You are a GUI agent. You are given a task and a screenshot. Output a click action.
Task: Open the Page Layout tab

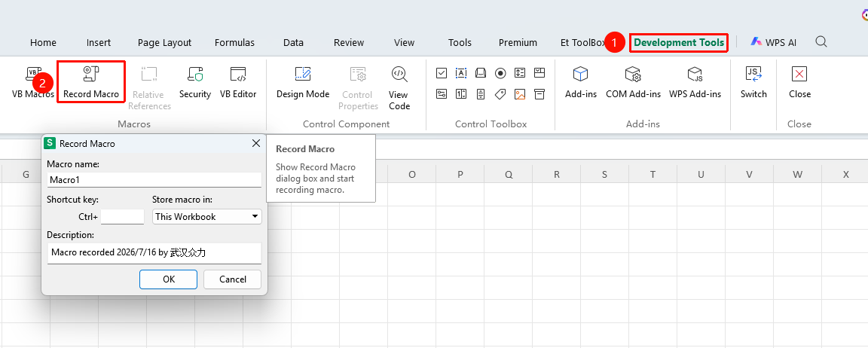point(164,43)
